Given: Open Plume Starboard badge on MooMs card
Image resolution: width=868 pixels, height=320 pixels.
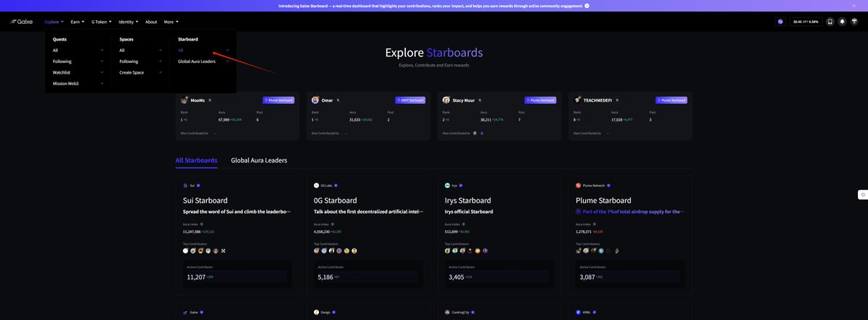Looking at the screenshot, I should 278,100.
